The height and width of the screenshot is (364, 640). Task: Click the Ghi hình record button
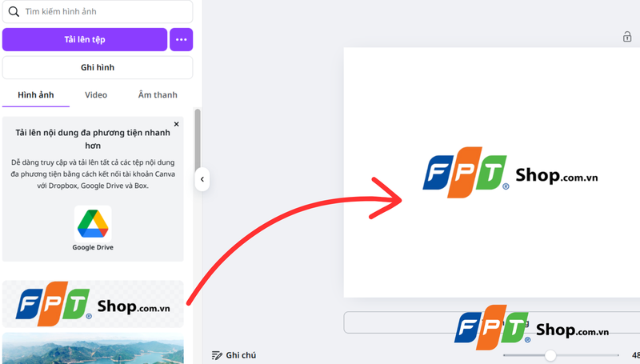[x=98, y=67]
